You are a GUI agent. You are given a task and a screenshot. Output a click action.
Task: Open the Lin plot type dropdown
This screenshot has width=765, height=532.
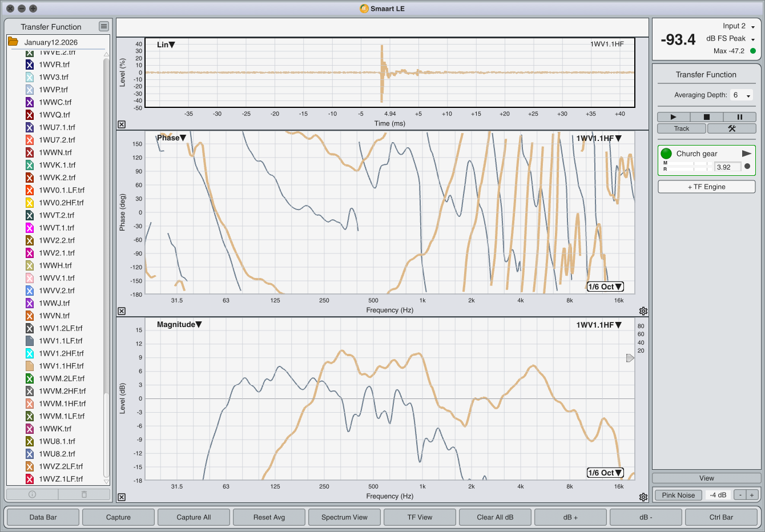click(166, 45)
